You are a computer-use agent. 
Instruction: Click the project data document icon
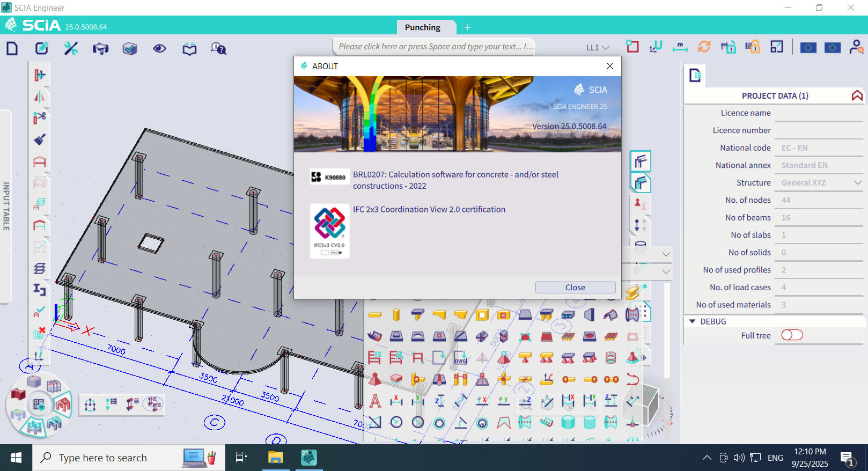coord(695,76)
